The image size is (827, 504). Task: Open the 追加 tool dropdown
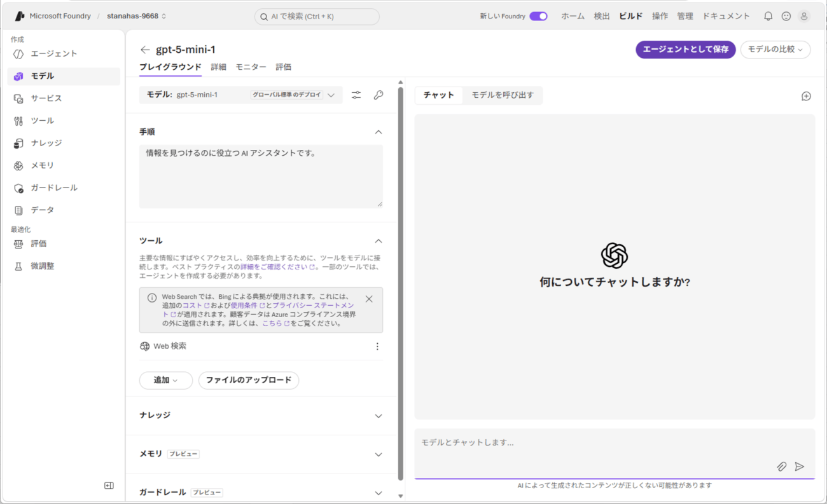pos(166,380)
